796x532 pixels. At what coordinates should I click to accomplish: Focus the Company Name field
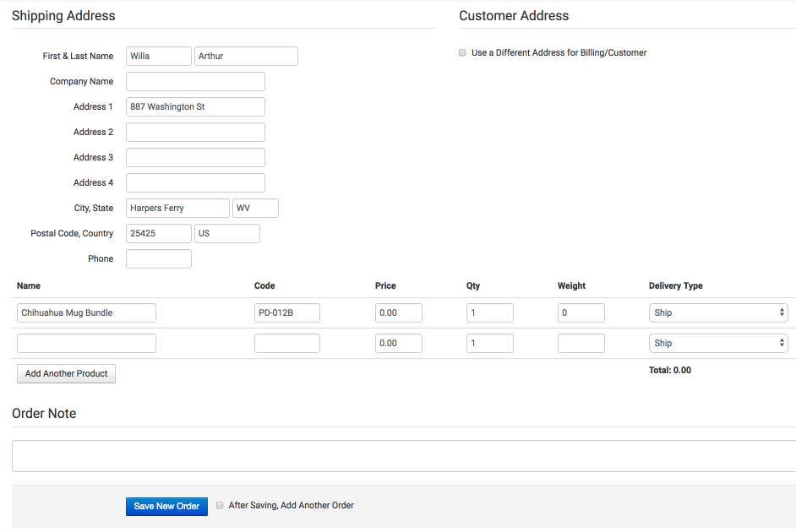click(x=195, y=82)
